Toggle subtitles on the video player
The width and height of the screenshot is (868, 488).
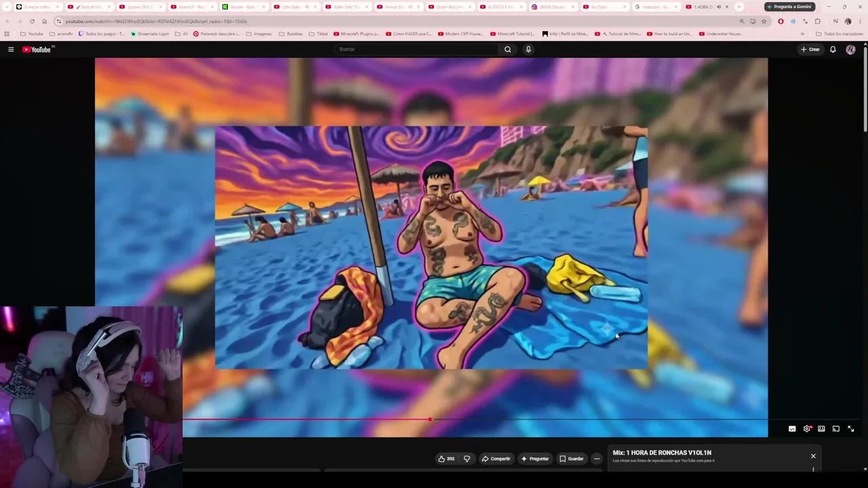point(792,428)
